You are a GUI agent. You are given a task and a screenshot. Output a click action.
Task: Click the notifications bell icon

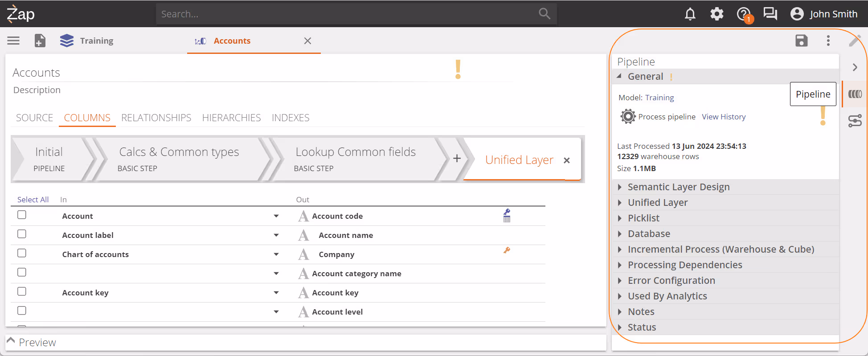[x=690, y=14]
